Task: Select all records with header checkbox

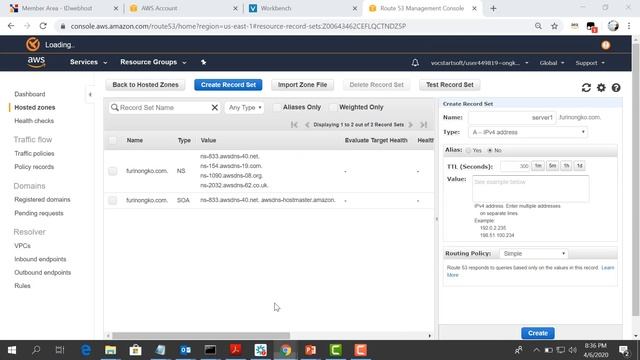Action: [113, 140]
